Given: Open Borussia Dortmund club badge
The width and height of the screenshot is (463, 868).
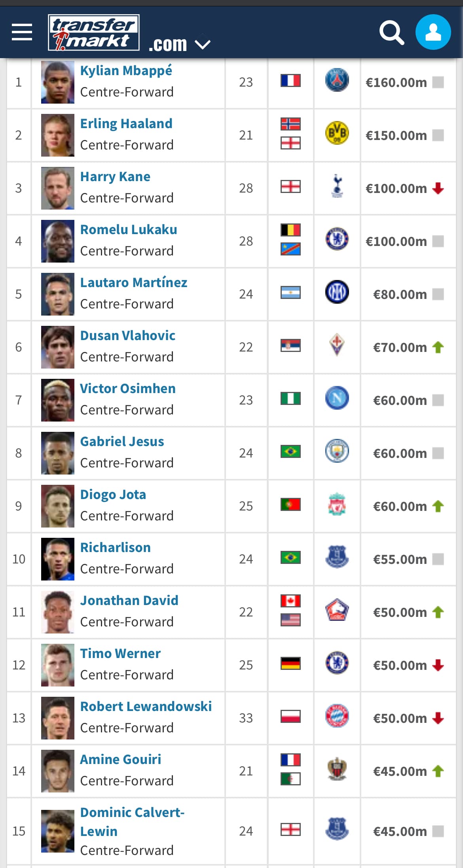Looking at the screenshot, I should tap(337, 133).
